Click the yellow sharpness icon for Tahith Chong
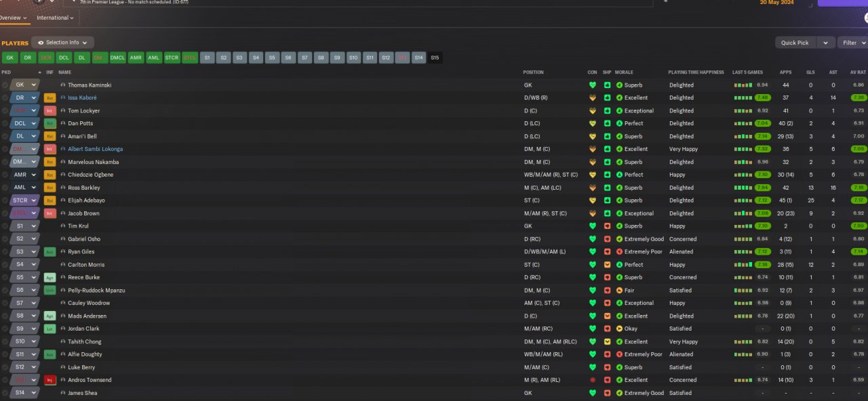 (607, 341)
